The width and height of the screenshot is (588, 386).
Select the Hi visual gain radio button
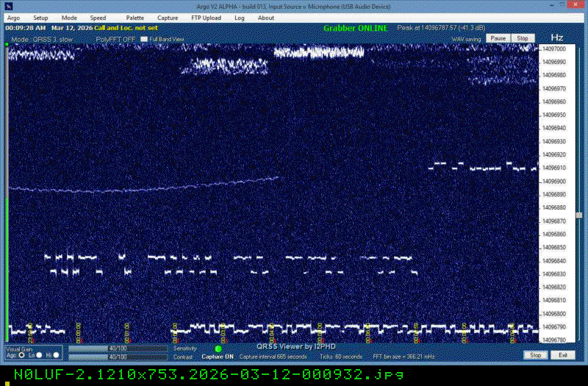tap(56, 355)
